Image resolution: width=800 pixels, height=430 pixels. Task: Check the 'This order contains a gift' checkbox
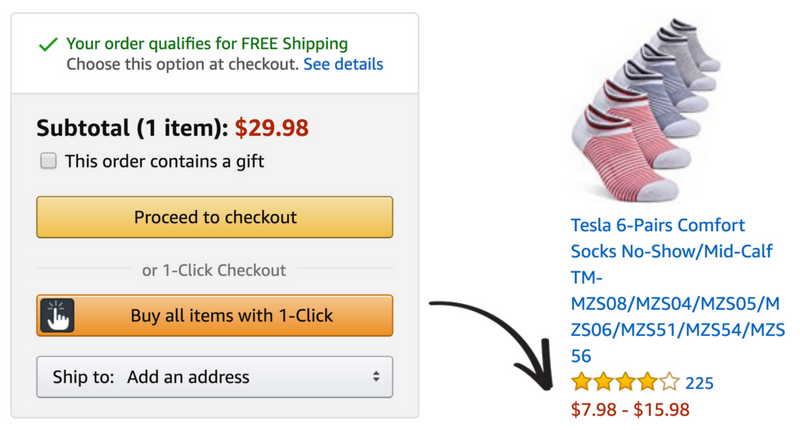pyautogui.click(x=48, y=161)
